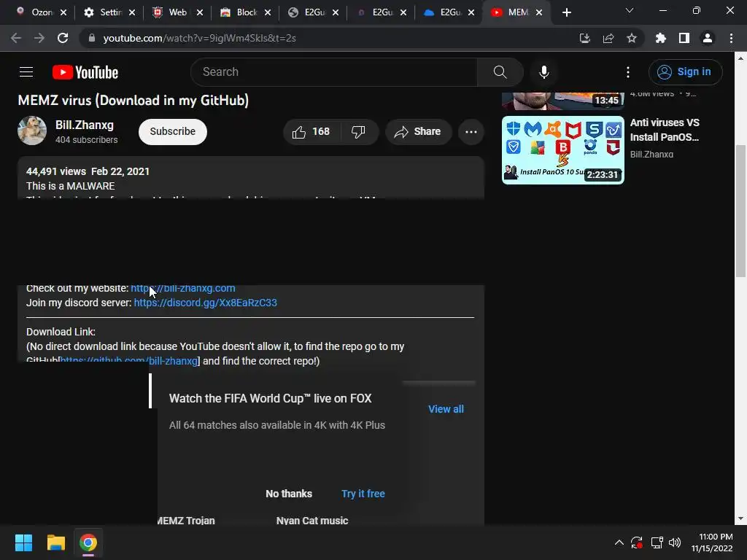Screen dimensions: 747x560
Task: Click No thanks on FIFA promo
Action: click(x=289, y=494)
